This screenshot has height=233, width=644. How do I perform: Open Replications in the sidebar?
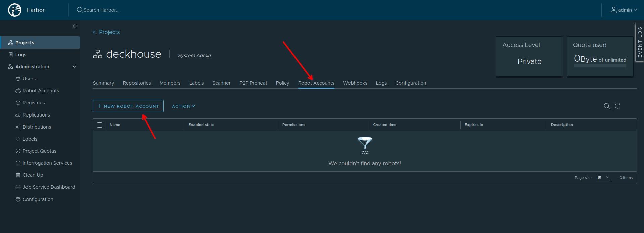pyautogui.click(x=36, y=115)
